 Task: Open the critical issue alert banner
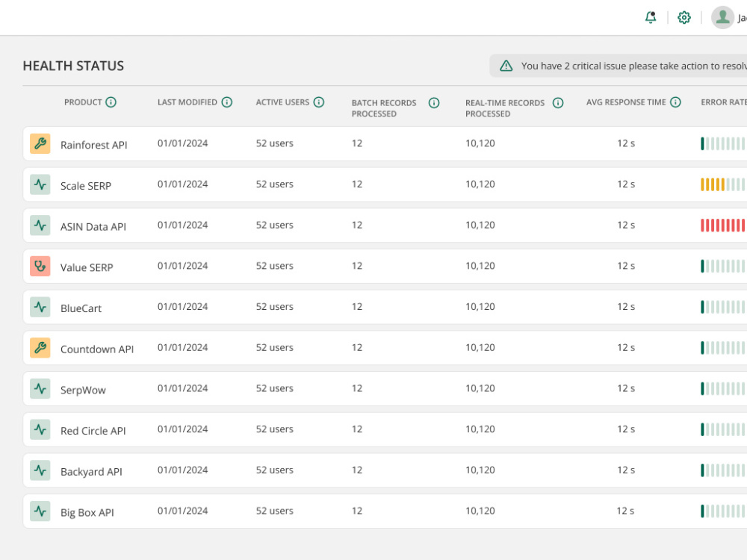pos(619,66)
